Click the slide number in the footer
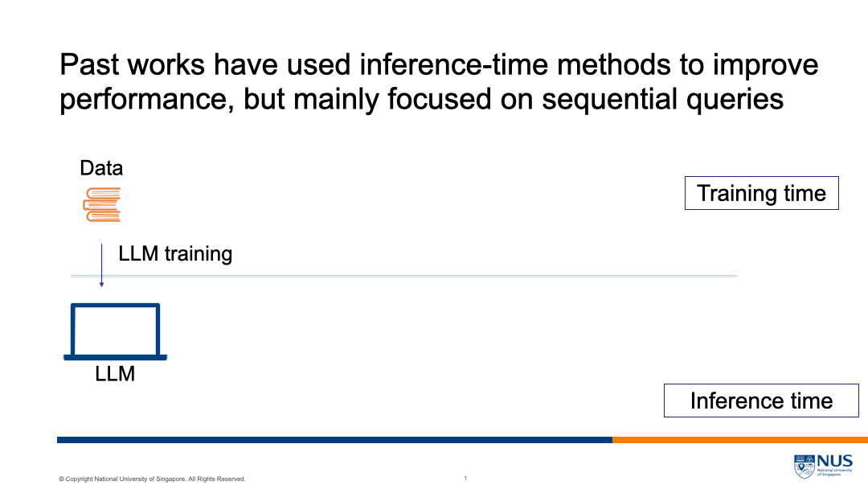 (x=465, y=479)
